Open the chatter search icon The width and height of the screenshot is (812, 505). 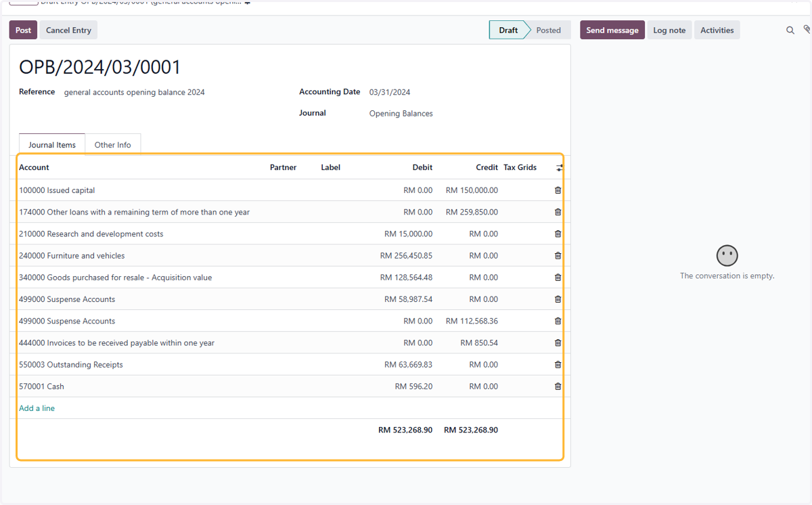point(790,30)
